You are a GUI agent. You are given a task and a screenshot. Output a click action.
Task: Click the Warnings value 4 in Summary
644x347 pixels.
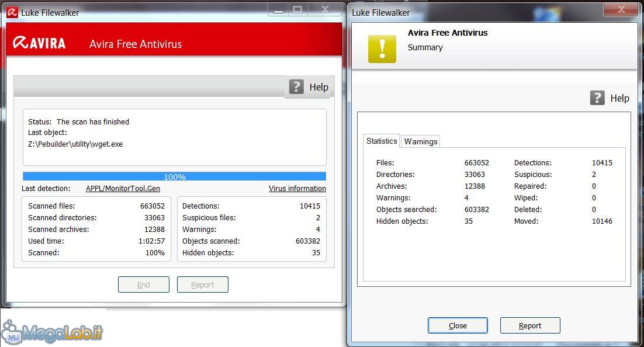pos(466,198)
